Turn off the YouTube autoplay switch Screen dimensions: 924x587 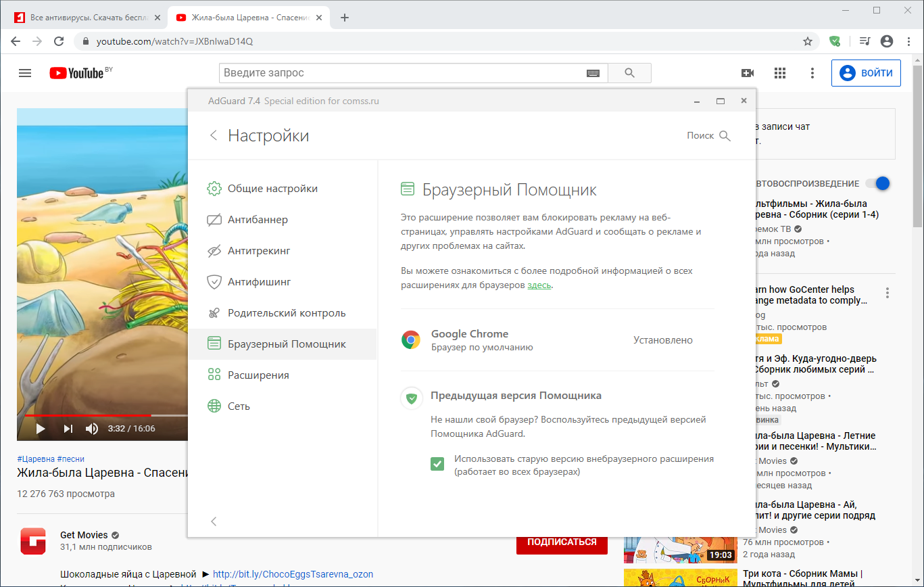coord(877,183)
